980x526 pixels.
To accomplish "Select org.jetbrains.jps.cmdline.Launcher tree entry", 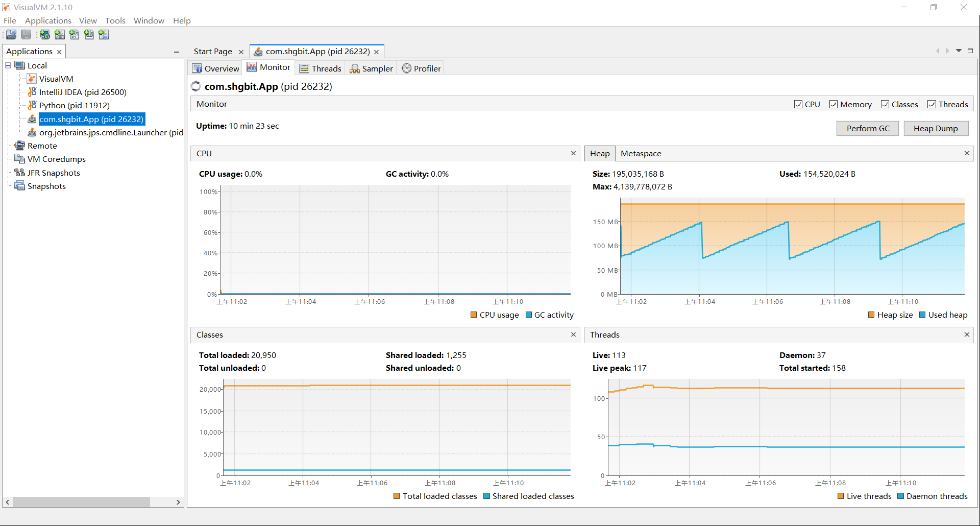I will click(111, 132).
